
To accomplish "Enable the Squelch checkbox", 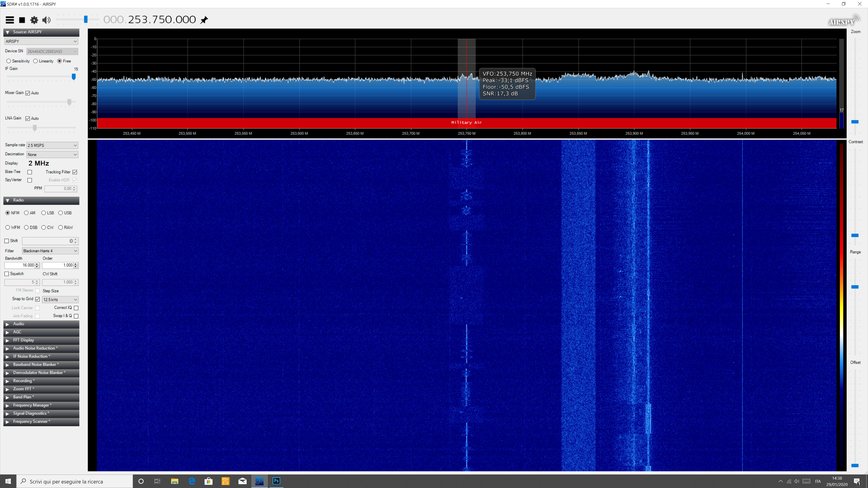I will 7,274.
